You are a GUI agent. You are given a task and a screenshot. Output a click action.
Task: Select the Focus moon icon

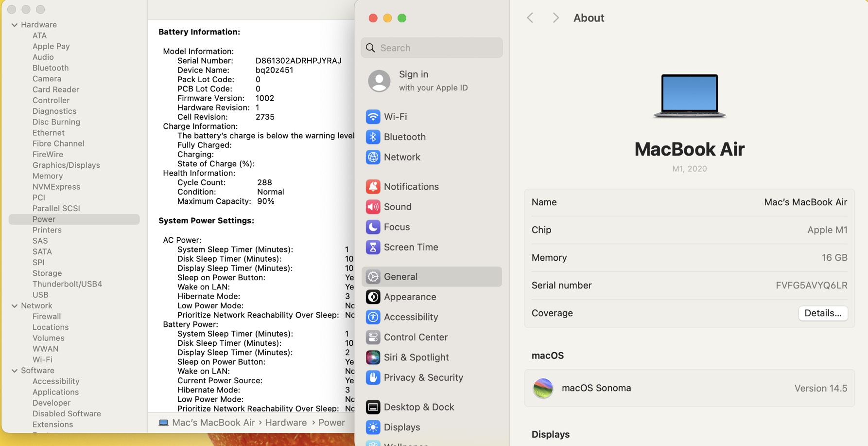click(x=373, y=227)
